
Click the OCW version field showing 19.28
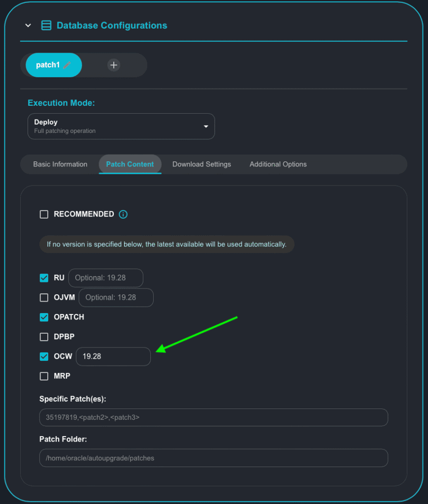click(113, 356)
